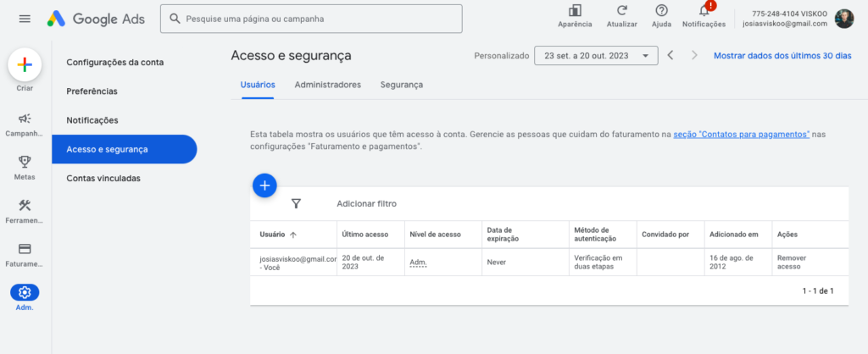Click the Google Ads logo

click(x=96, y=19)
